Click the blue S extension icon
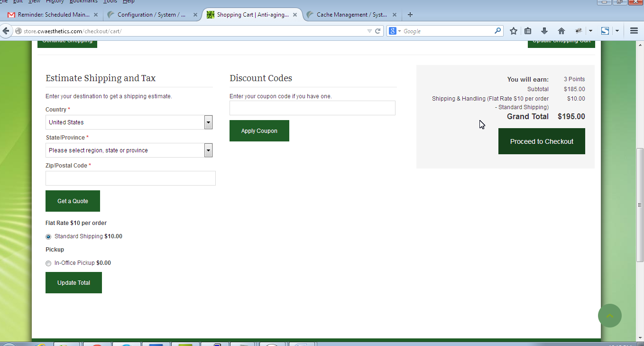644x346 pixels. (x=605, y=31)
